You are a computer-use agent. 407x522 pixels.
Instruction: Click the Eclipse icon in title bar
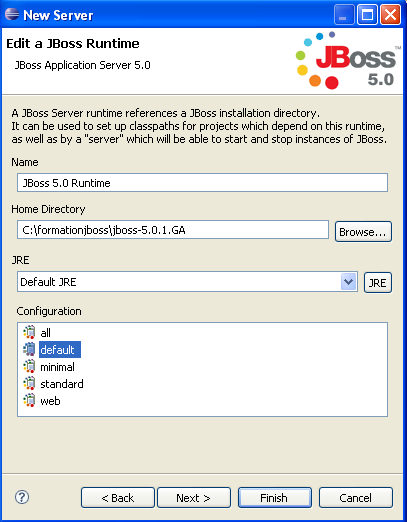[12, 14]
